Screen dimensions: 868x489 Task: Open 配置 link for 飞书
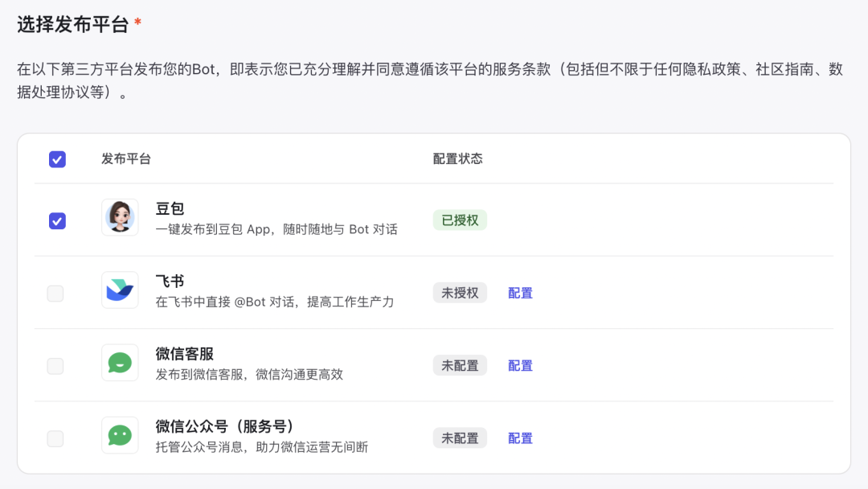520,293
